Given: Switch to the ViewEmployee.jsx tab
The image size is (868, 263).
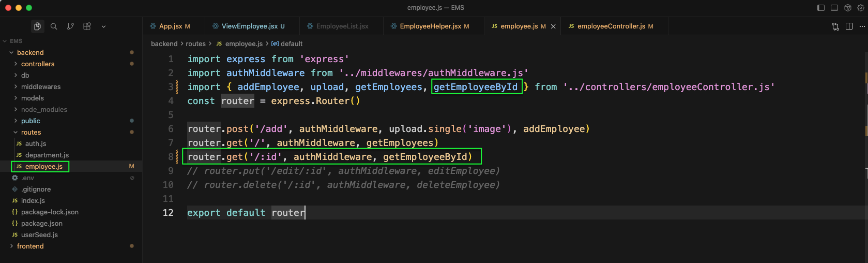Looking at the screenshot, I should pyautogui.click(x=252, y=26).
